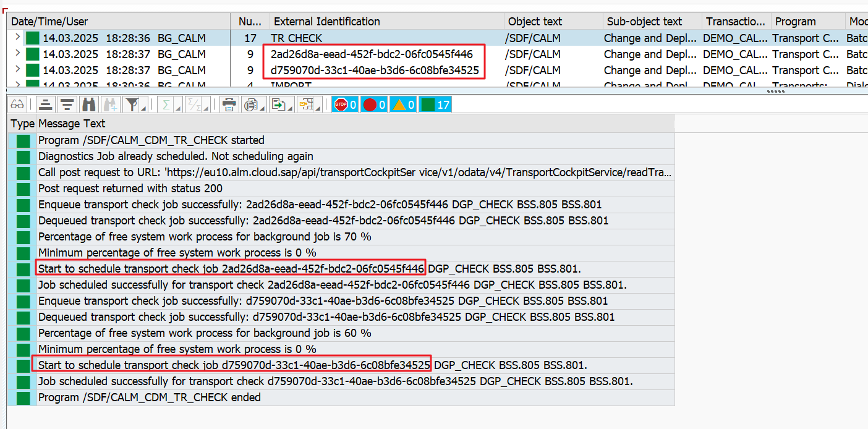The image size is (868, 429).
Task: Click the Details glasses icon
Action: (x=17, y=104)
